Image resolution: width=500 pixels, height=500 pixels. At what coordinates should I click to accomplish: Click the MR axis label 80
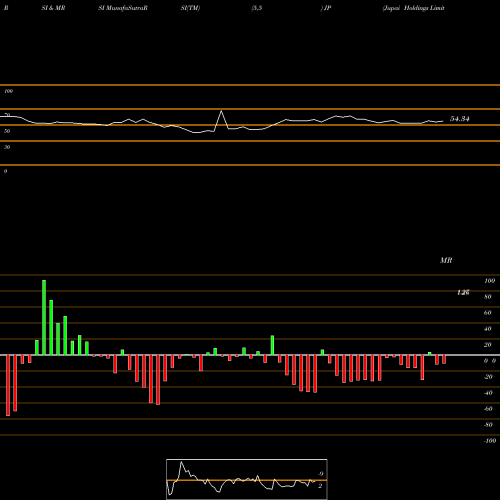click(488, 297)
